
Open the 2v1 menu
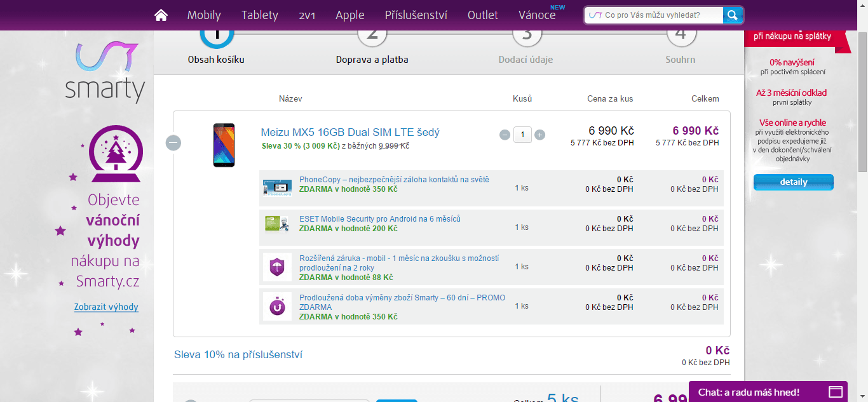307,15
